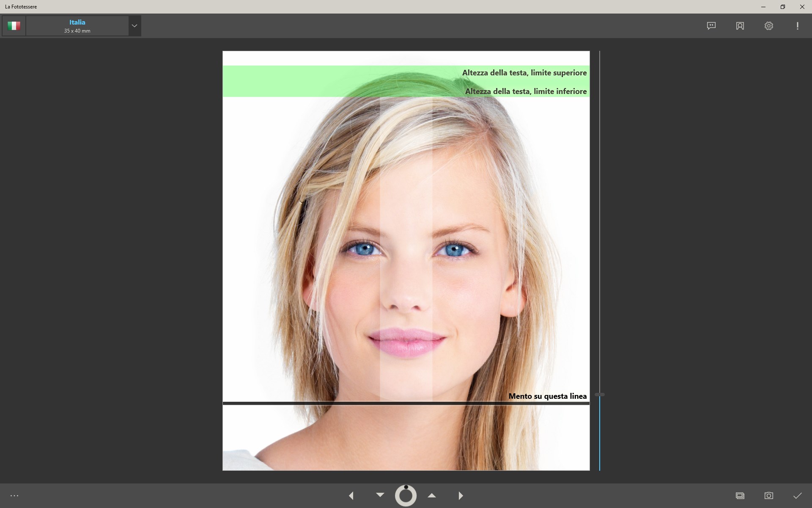Image resolution: width=812 pixels, height=508 pixels.
Task: Click the exclamation mark info icon
Action: [x=797, y=26]
